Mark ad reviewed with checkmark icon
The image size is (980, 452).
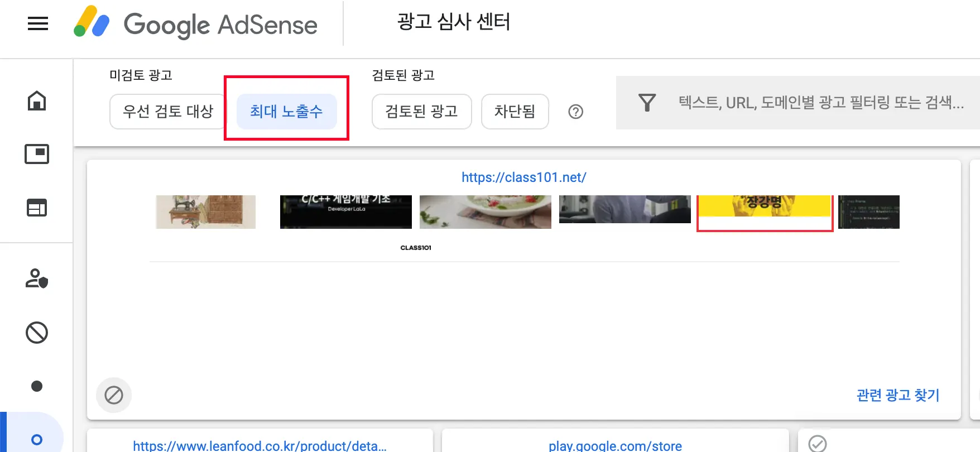coord(818,444)
